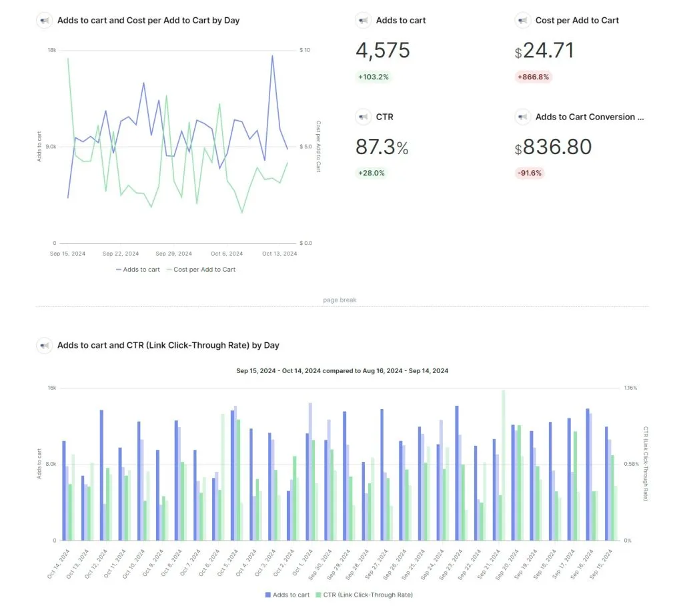Click the 0.58% label on bar chart right axis

point(632,465)
